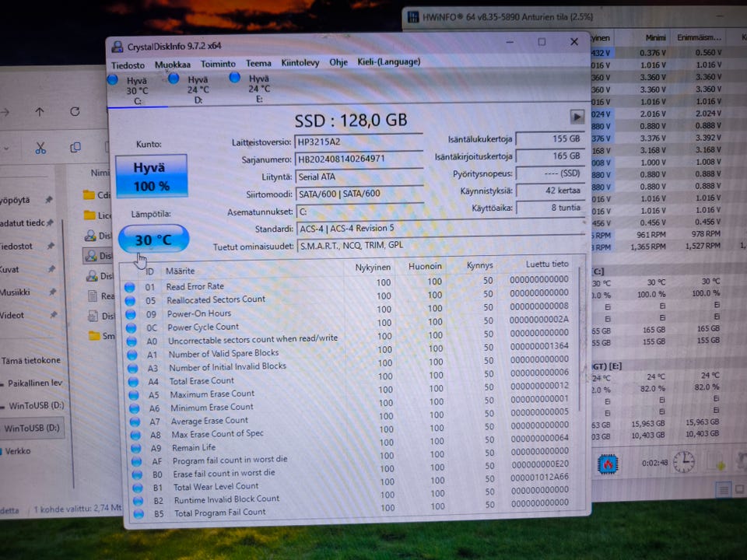Select the Uncorrectable sectors count when read/write row
This screenshot has width=747, height=560.
click(349, 338)
